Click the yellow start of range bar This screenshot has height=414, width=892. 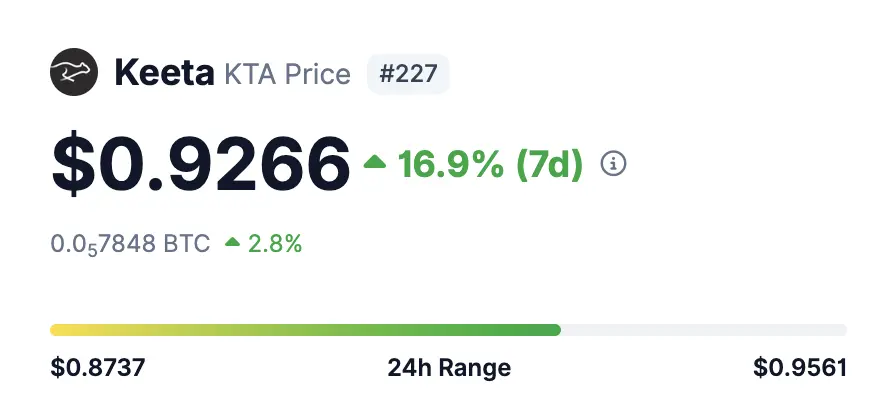click(x=63, y=330)
